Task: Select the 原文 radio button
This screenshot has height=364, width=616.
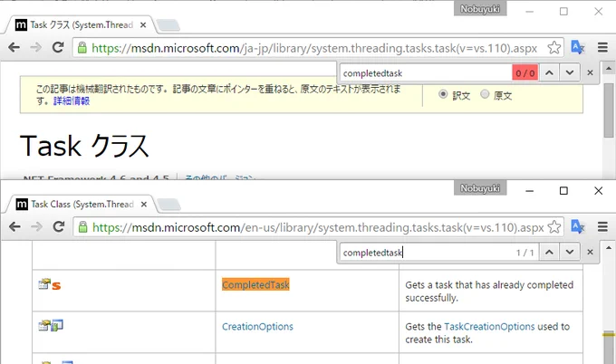Action: (485, 94)
